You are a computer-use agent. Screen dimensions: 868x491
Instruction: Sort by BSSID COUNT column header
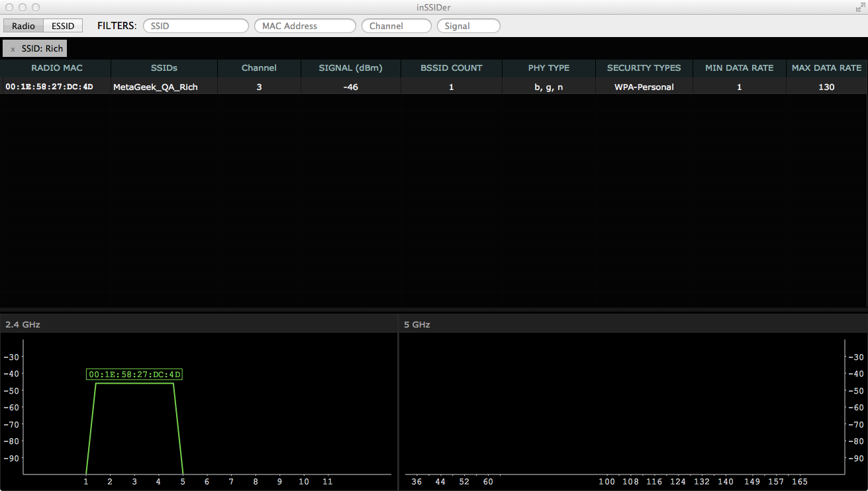point(452,67)
